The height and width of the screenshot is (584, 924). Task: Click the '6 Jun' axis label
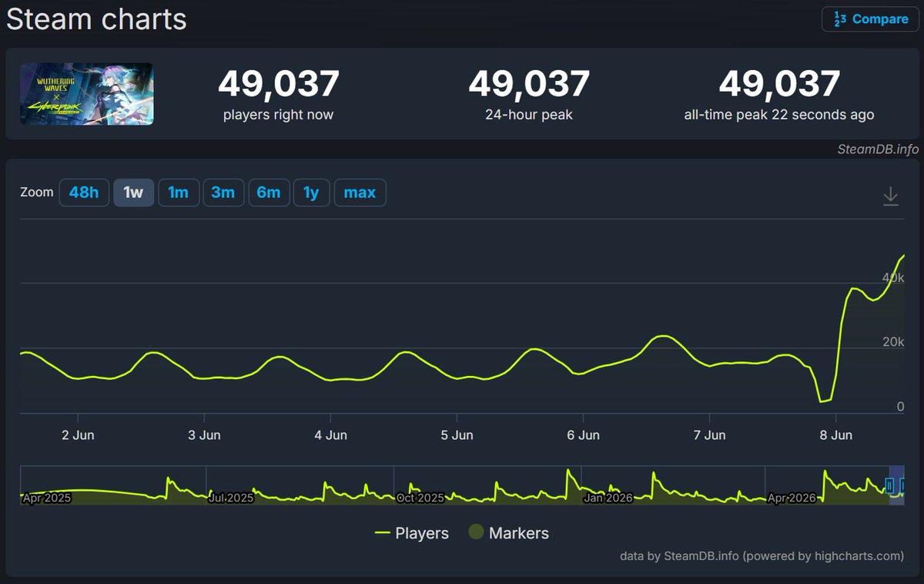[x=583, y=435]
